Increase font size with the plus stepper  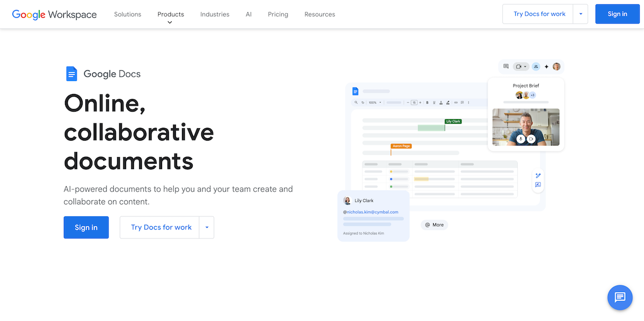[420, 103]
